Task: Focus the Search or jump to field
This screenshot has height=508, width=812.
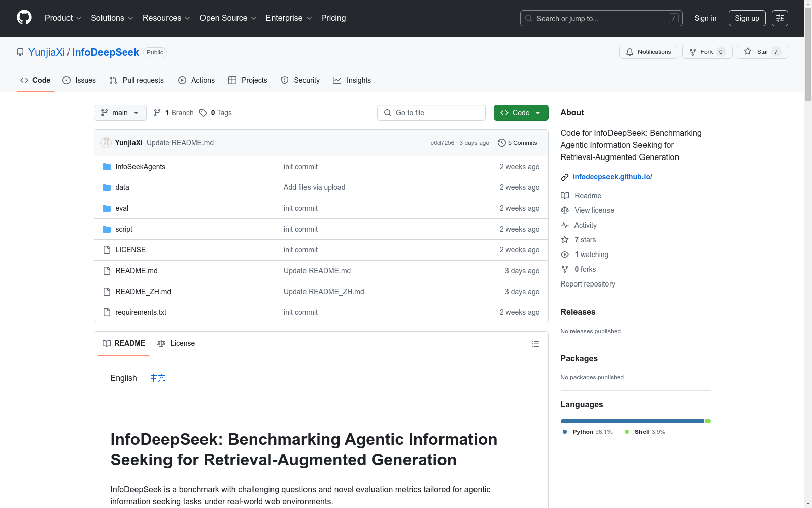Action: pos(601,18)
